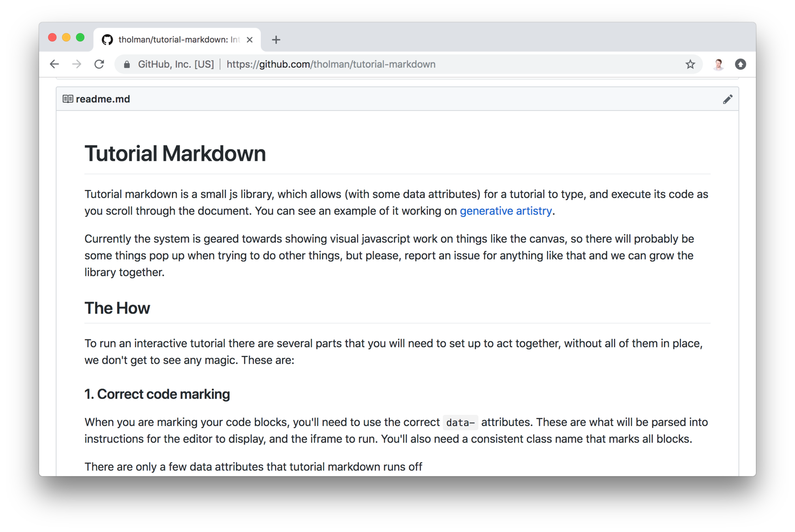Open a new tab with the plus button

click(x=276, y=40)
